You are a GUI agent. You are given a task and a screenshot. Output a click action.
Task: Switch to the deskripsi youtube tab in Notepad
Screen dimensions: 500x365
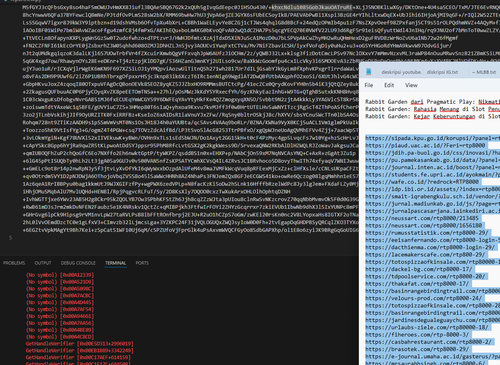(x=401, y=72)
